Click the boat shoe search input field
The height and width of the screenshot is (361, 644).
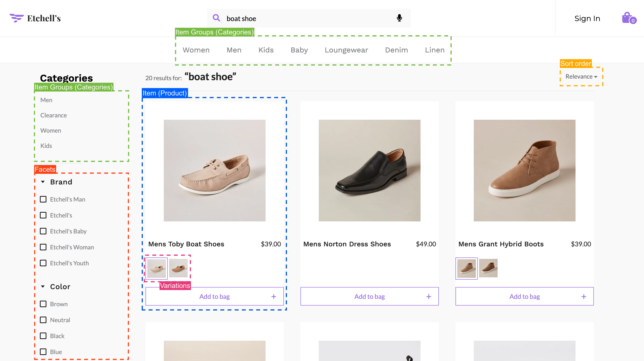click(309, 18)
